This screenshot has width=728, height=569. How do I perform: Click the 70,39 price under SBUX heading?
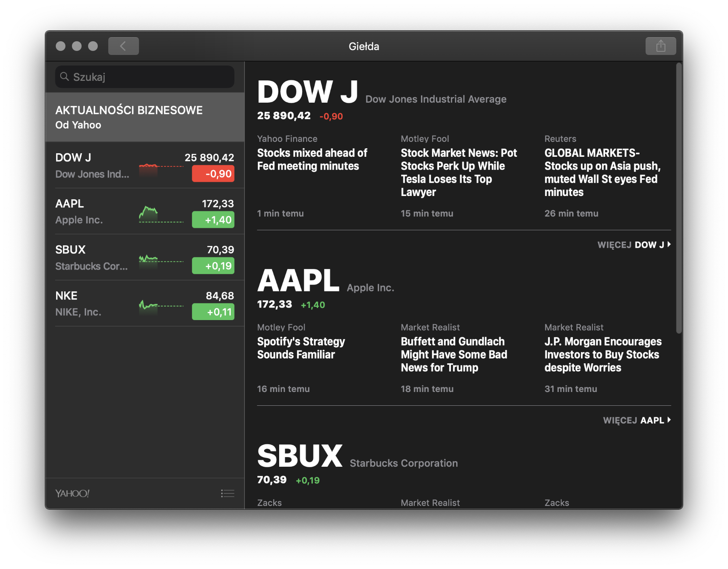272,480
